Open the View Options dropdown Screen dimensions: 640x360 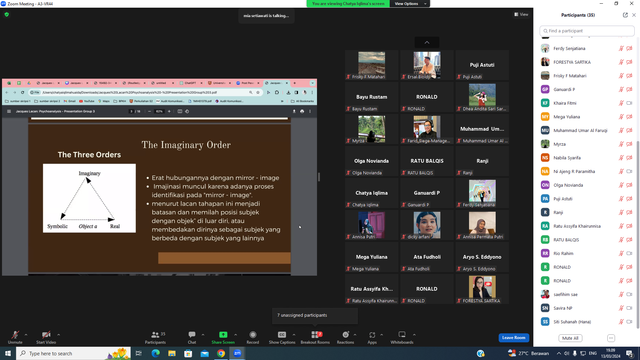(x=410, y=4)
